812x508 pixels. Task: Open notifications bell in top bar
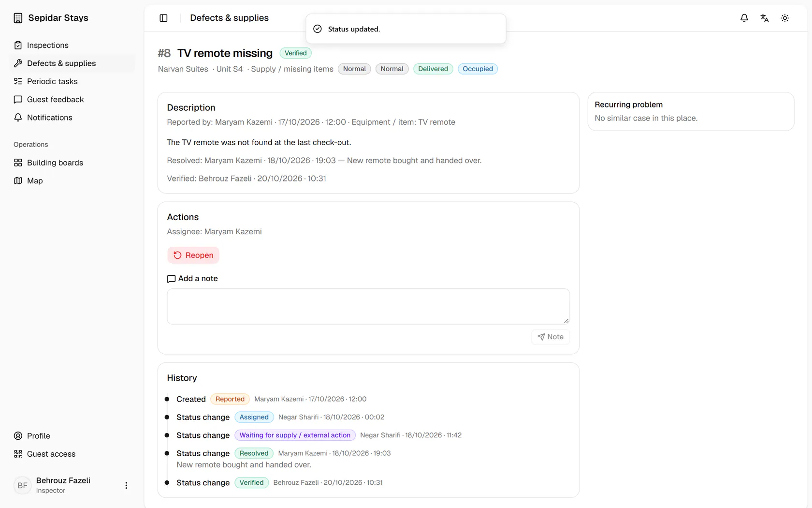click(744, 18)
